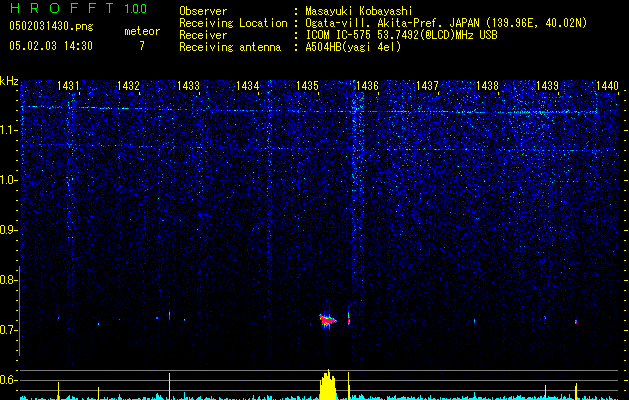Click observer name Masayuki Kobayashi
The image size is (629, 400).
tap(359, 11)
